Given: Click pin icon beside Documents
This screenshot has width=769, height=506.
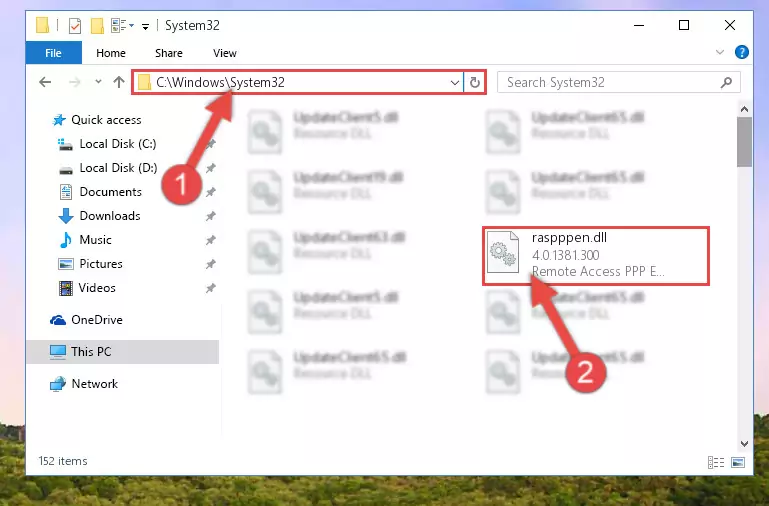Looking at the screenshot, I should pyautogui.click(x=210, y=192).
